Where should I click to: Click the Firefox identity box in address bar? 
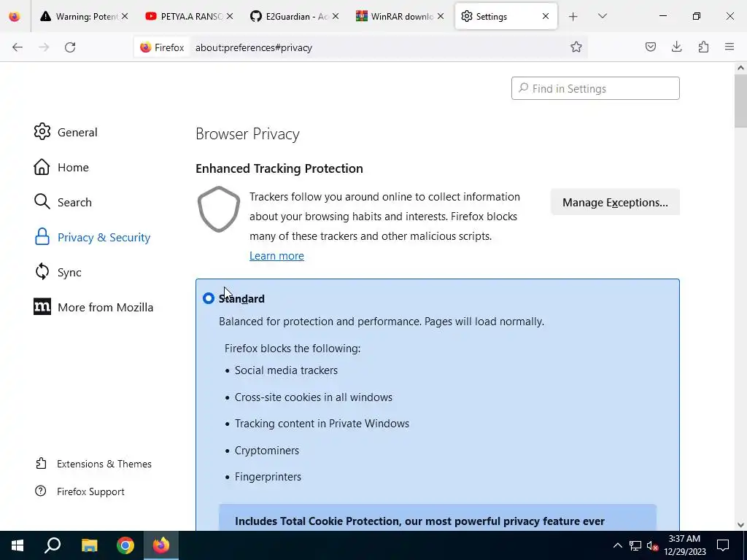click(x=162, y=47)
